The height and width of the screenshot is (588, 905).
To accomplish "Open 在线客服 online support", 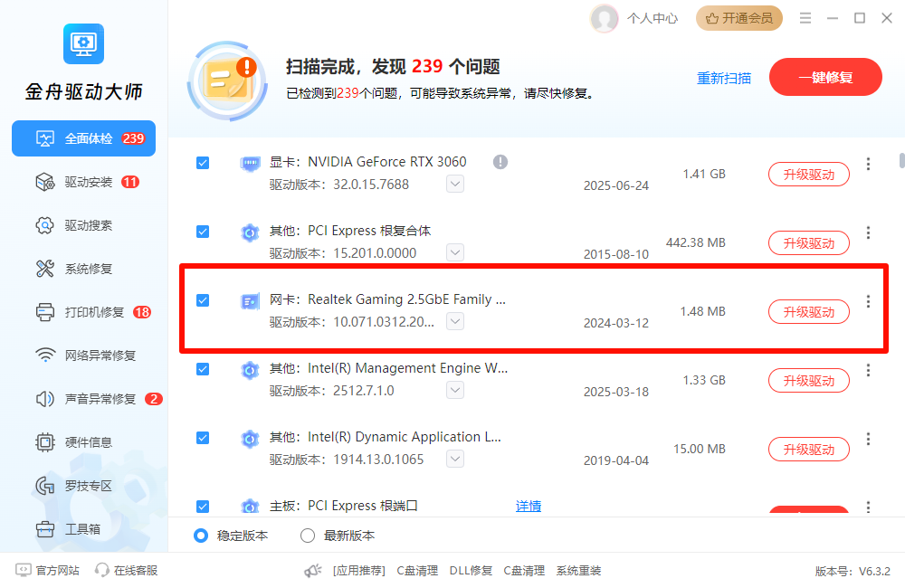I will 127,570.
